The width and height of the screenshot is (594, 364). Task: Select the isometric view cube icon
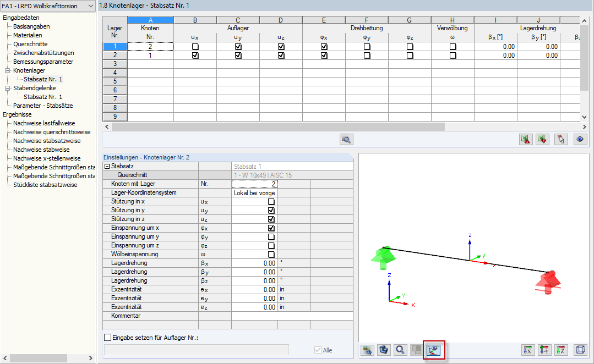pos(580,350)
